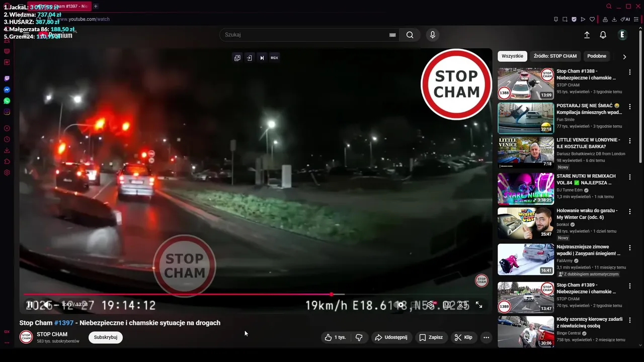Open browser downloads icon in toolbar
The height and width of the screenshot is (362, 644).
[x=614, y=20]
